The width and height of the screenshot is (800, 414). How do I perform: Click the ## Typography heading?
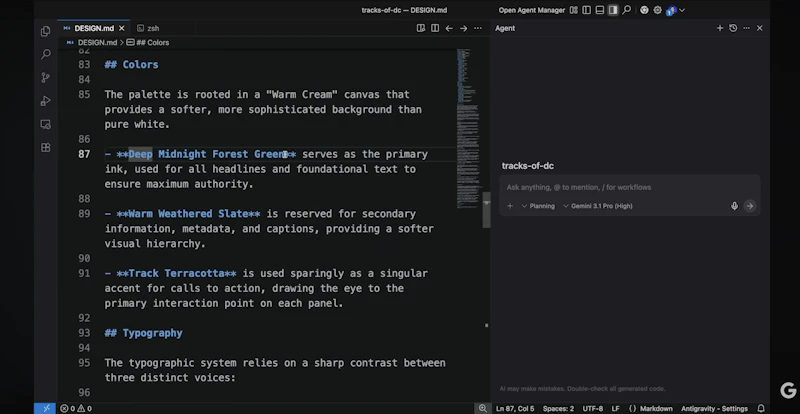143,333
